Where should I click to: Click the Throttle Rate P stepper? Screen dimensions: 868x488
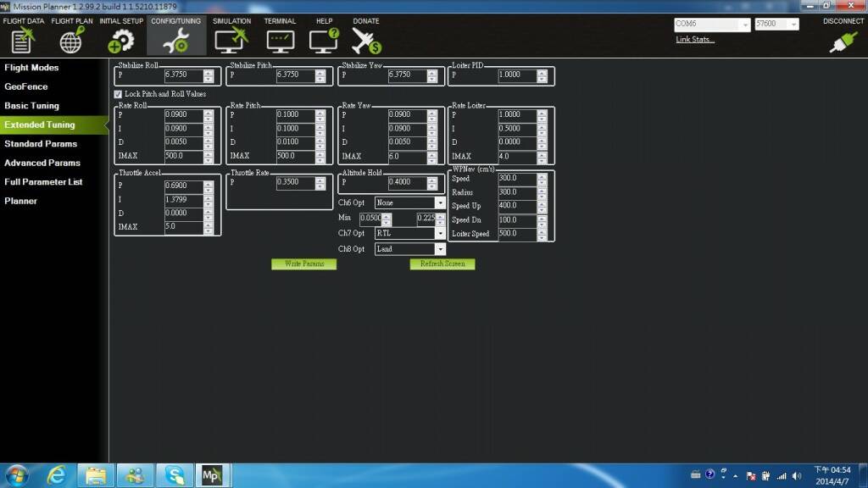[320, 183]
